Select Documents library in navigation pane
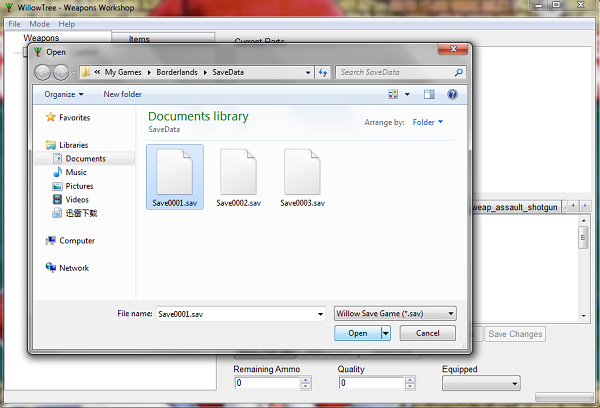Screen dimensions: 600x408 pyautogui.click(x=85, y=158)
